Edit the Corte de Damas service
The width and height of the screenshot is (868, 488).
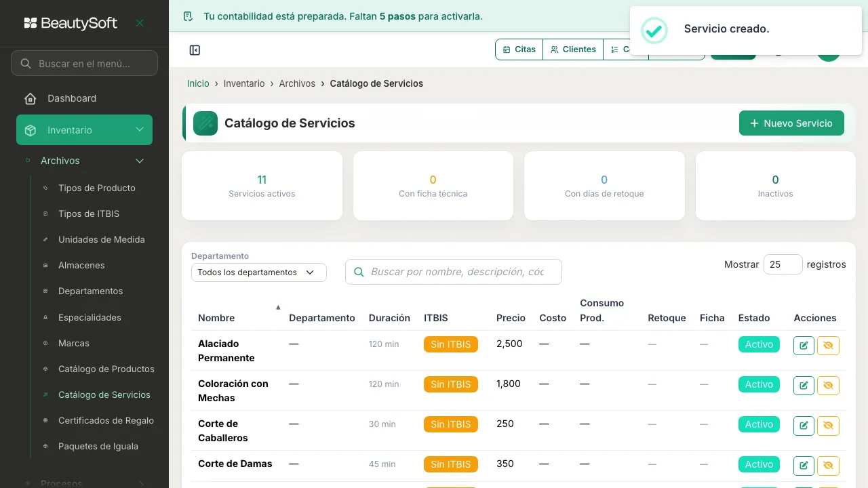point(804,466)
